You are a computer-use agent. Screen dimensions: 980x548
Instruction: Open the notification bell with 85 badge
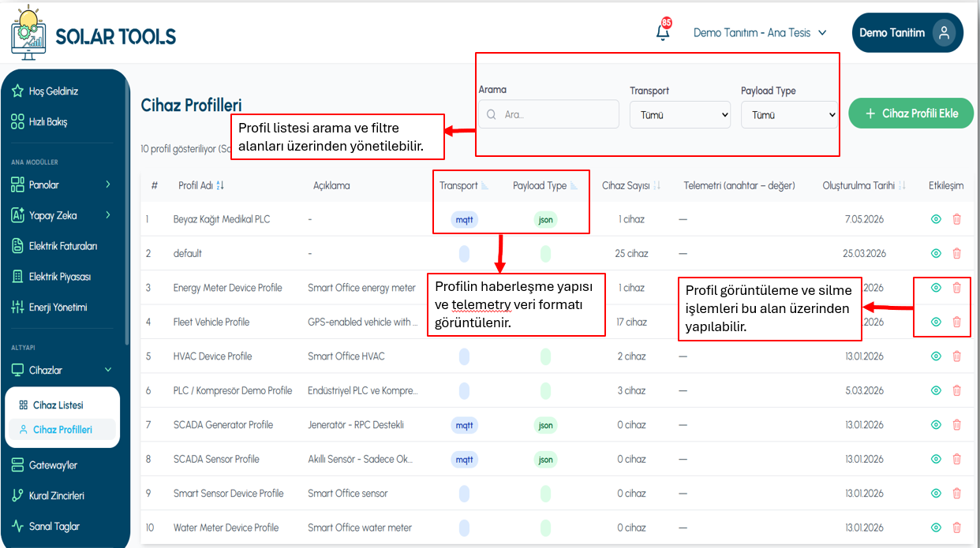tap(663, 32)
